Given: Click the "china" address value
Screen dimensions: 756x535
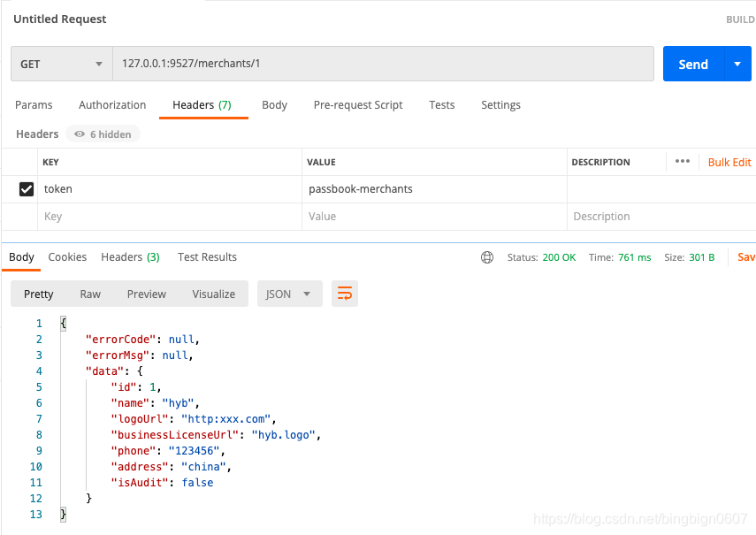Looking at the screenshot, I should [204, 467].
